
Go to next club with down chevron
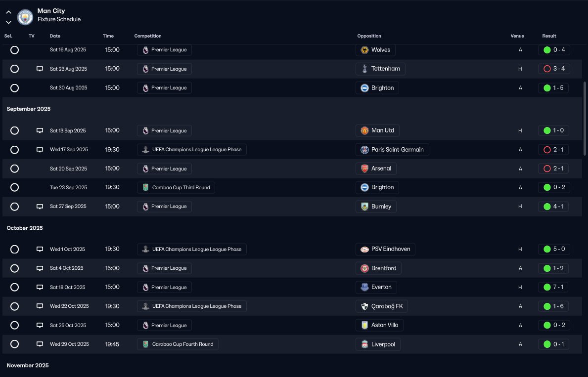coord(8,23)
